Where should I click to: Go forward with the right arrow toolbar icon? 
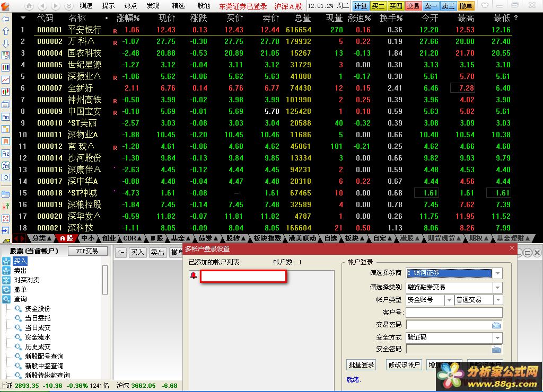pos(55,6)
